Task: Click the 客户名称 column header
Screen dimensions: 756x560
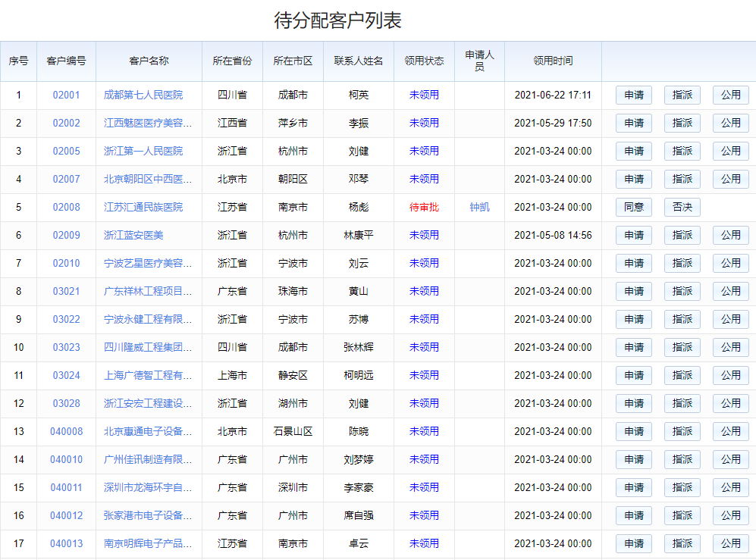Action: point(149,61)
